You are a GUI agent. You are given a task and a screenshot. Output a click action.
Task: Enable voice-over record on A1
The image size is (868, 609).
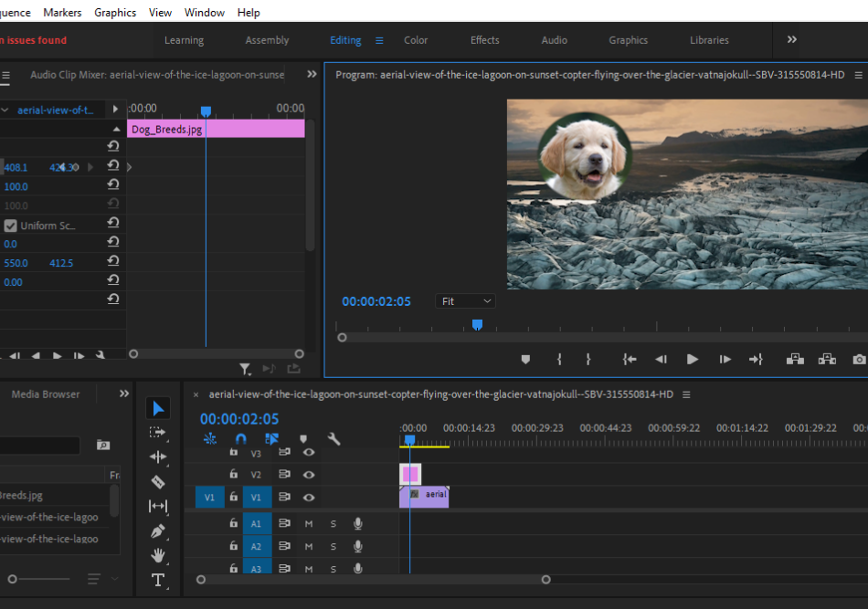click(x=358, y=523)
